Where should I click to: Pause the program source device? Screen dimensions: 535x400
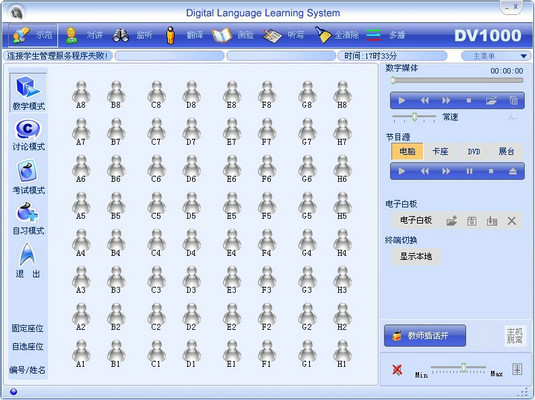[469, 171]
